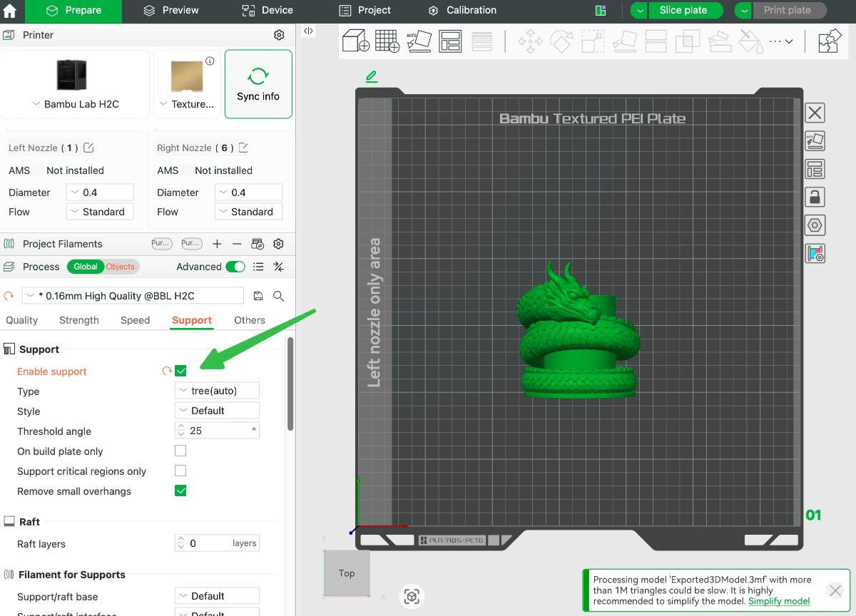Click the Add plate icon
Viewport: 856px width, 616px height.
pyautogui.click(x=387, y=41)
